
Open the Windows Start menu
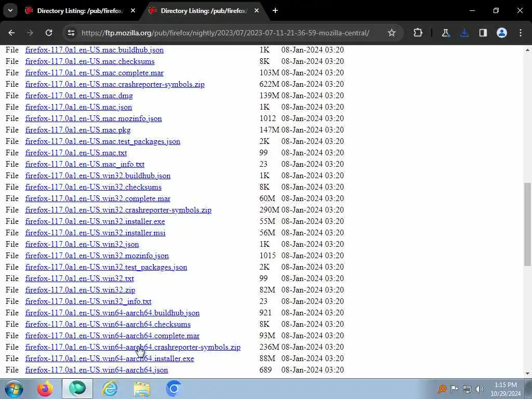[14, 389]
